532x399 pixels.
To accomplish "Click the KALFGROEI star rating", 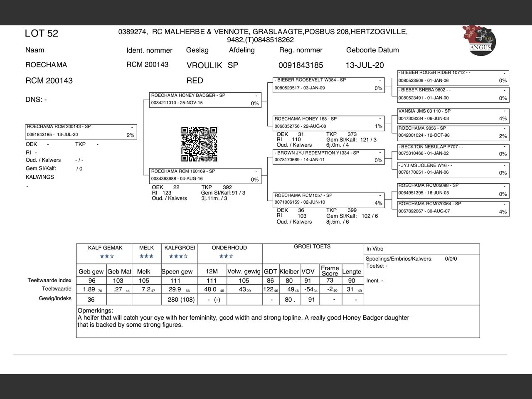I will 180,256.
